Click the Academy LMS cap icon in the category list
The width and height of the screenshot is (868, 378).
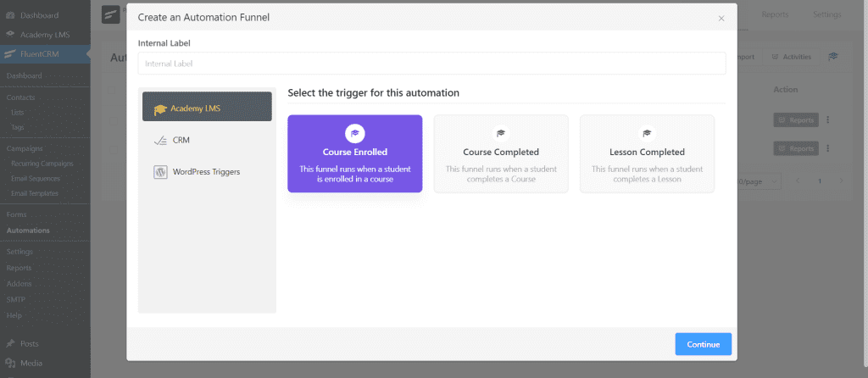click(160, 109)
